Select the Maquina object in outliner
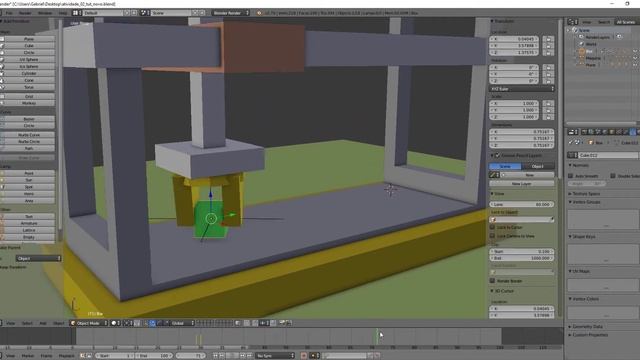640x360 pixels. 593,58
